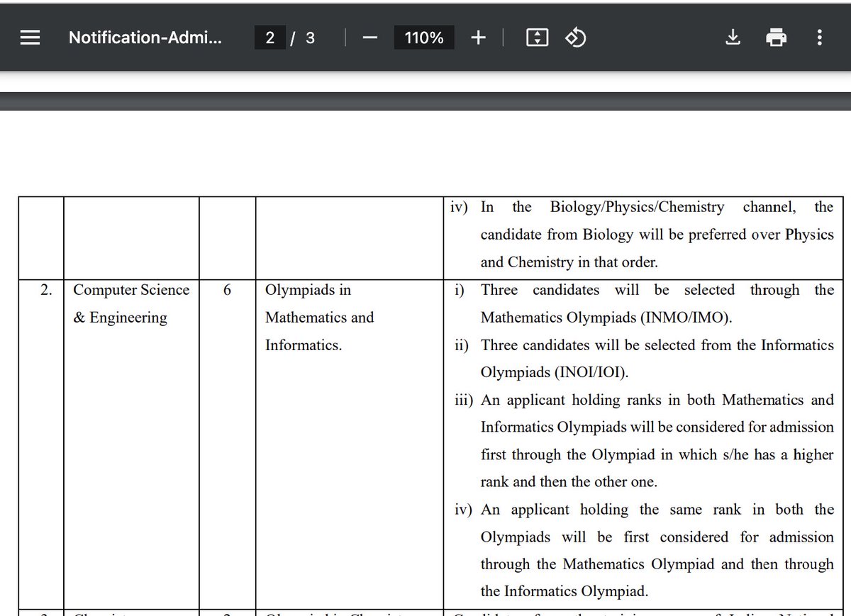851x616 pixels.
Task: Edit the 110% zoom level value
Action: coord(423,37)
